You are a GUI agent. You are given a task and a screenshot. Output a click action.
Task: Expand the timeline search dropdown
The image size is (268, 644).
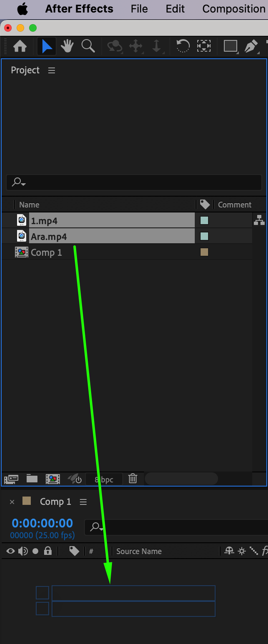(97, 528)
